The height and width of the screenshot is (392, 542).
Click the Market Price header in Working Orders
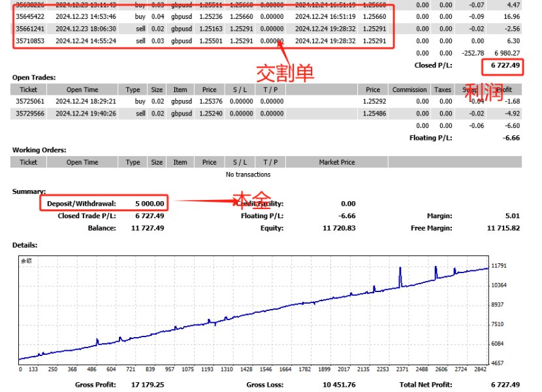[x=337, y=162]
